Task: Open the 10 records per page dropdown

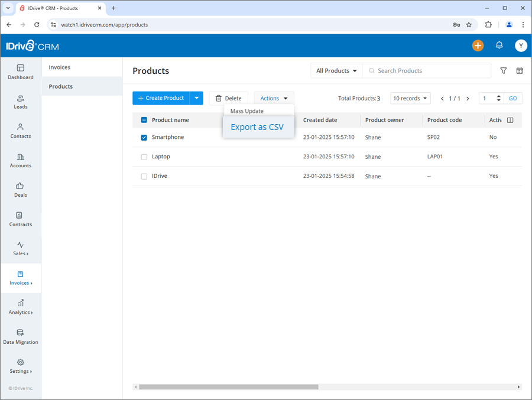Action: (410, 97)
